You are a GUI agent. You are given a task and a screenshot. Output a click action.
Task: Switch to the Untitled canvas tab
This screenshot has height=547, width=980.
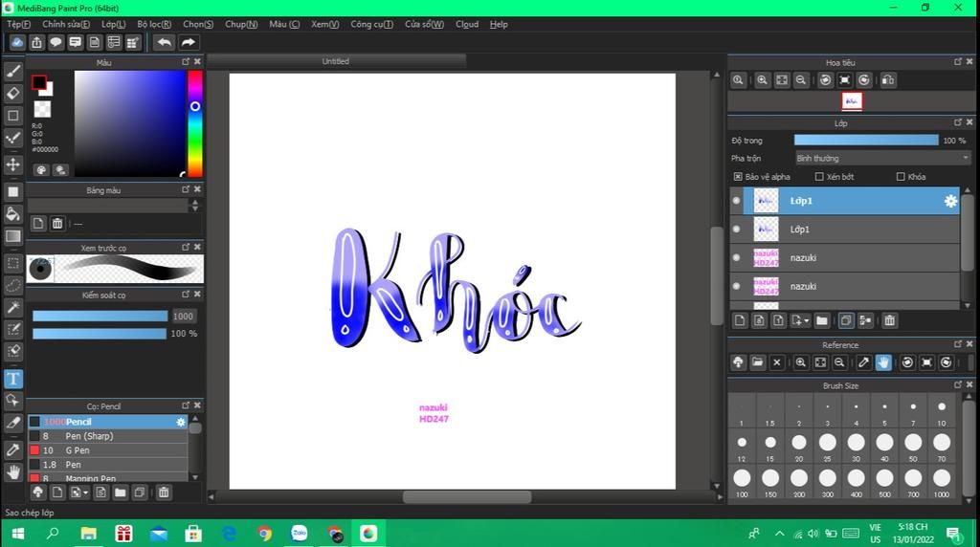336,61
